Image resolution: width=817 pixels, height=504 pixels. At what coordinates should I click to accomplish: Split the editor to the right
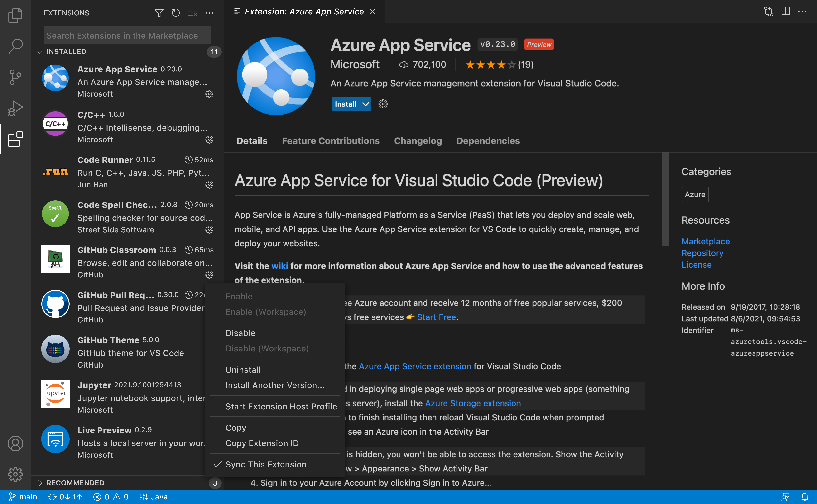point(786,11)
